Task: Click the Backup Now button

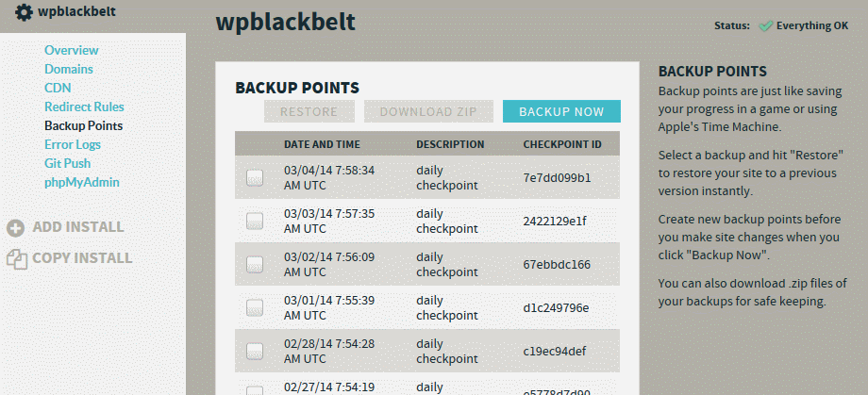Action: click(x=561, y=111)
